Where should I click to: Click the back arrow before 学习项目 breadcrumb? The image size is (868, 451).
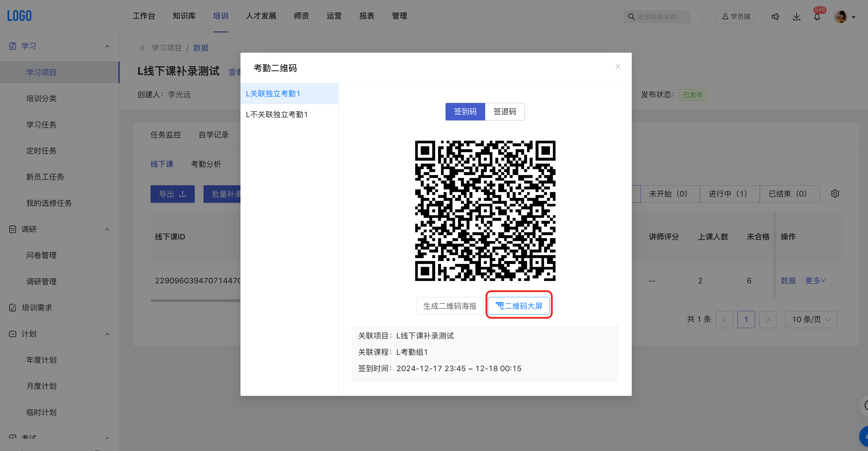(x=142, y=48)
